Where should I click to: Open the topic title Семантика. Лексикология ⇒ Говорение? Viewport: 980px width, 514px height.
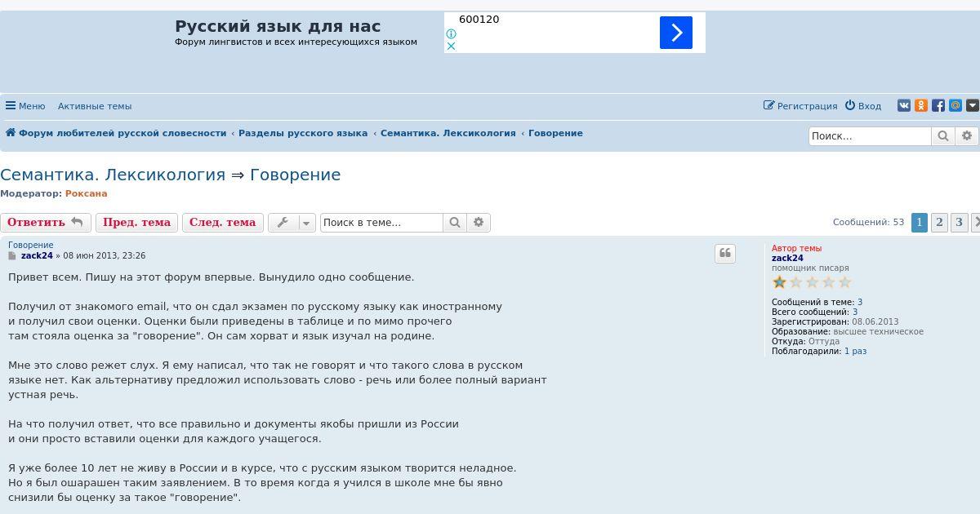(x=171, y=175)
